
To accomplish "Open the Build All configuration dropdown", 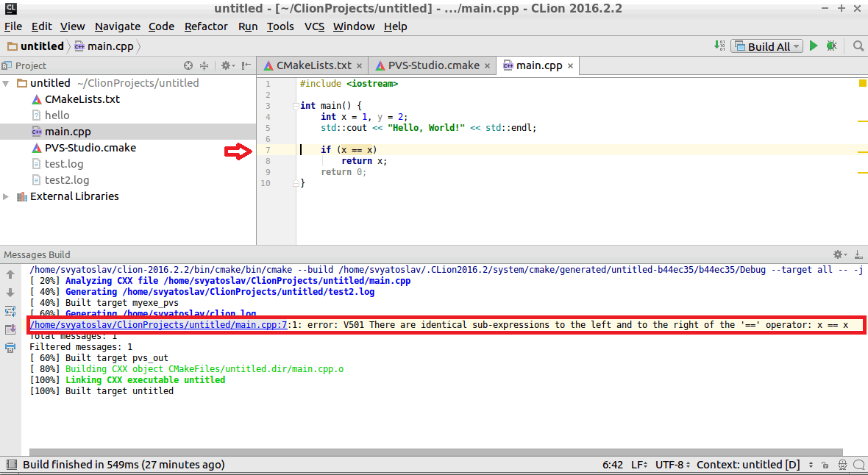I will 767,46.
